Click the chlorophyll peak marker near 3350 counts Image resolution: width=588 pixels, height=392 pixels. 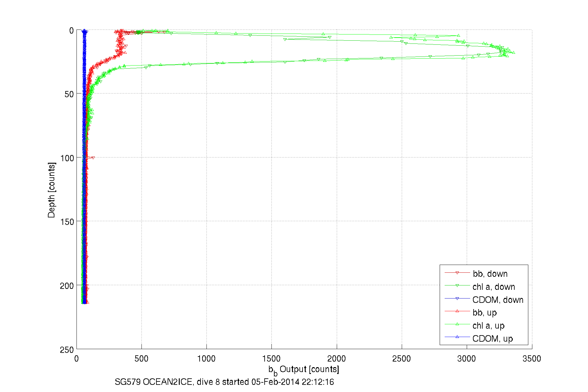point(513,52)
